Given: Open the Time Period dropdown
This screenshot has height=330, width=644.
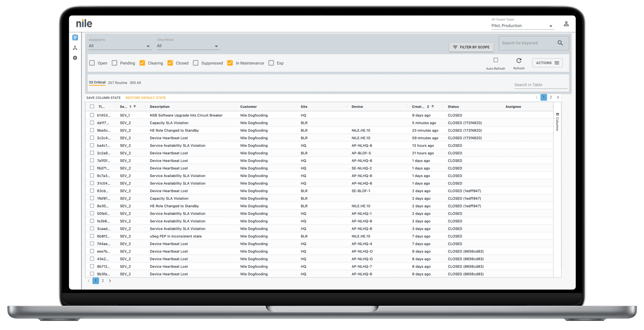Looking at the screenshot, I should click(216, 46).
